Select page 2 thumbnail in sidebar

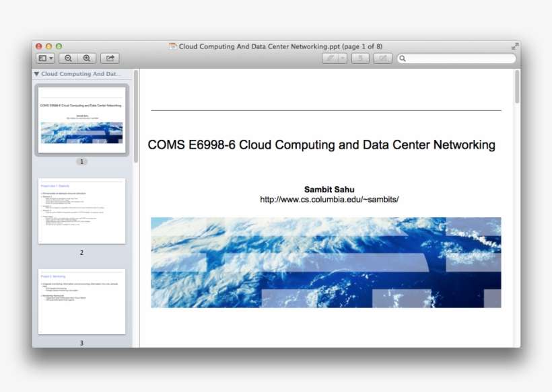click(81, 212)
